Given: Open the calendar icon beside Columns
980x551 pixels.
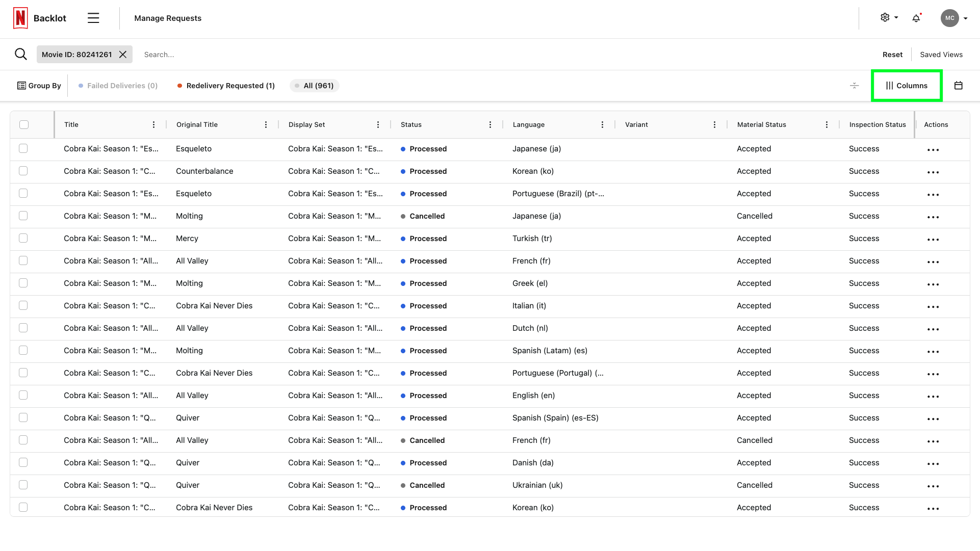Looking at the screenshot, I should [959, 85].
